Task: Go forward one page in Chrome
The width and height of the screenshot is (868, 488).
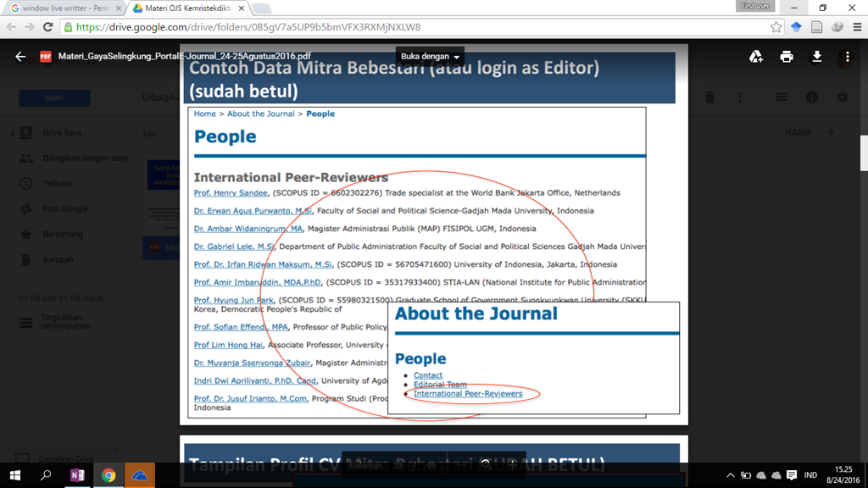Action: point(30,27)
